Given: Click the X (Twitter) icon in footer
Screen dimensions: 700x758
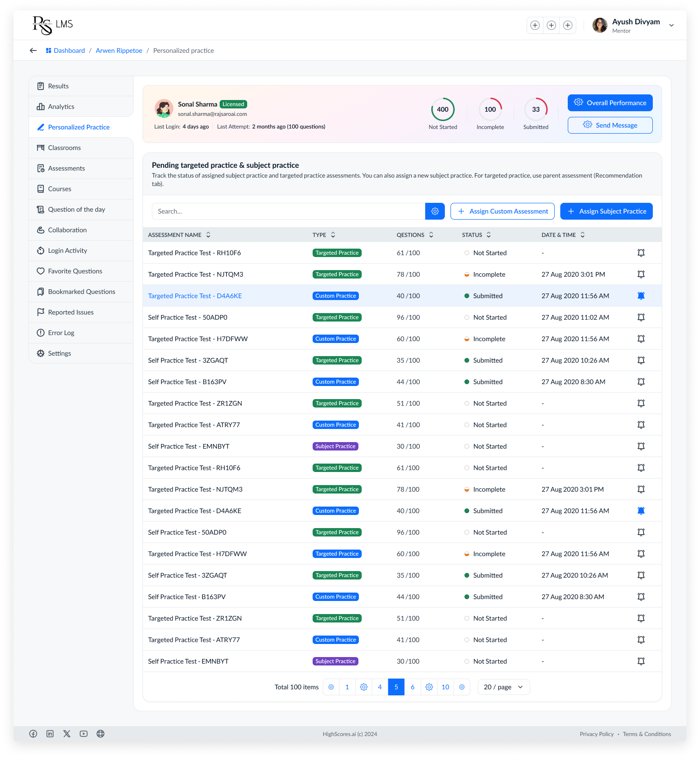Looking at the screenshot, I should coord(67,734).
